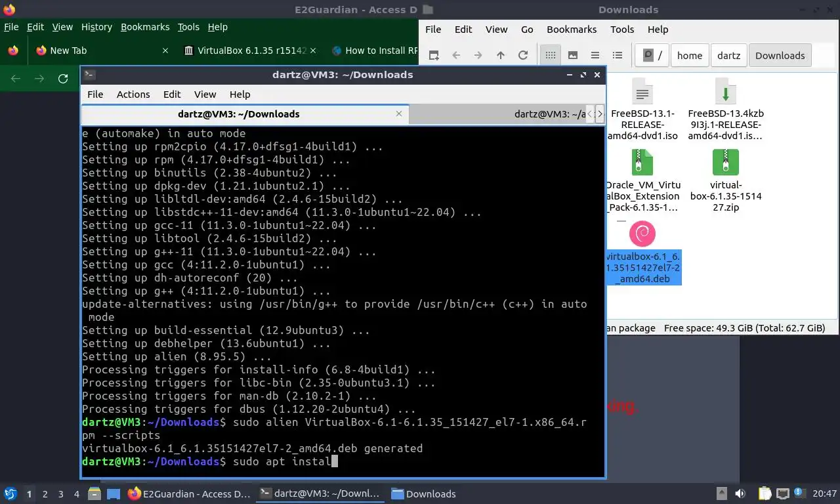The height and width of the screenshot is (504, 840).
Task: Switch file manager to thumbnail view
Action: [573, 56]
